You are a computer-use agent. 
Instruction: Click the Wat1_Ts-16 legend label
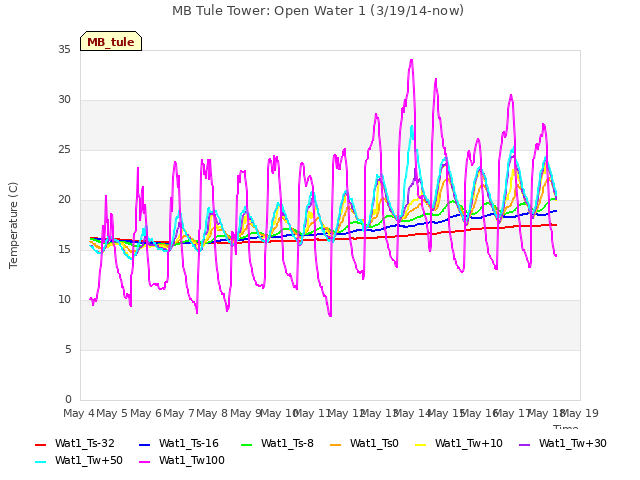click(189, 443)
